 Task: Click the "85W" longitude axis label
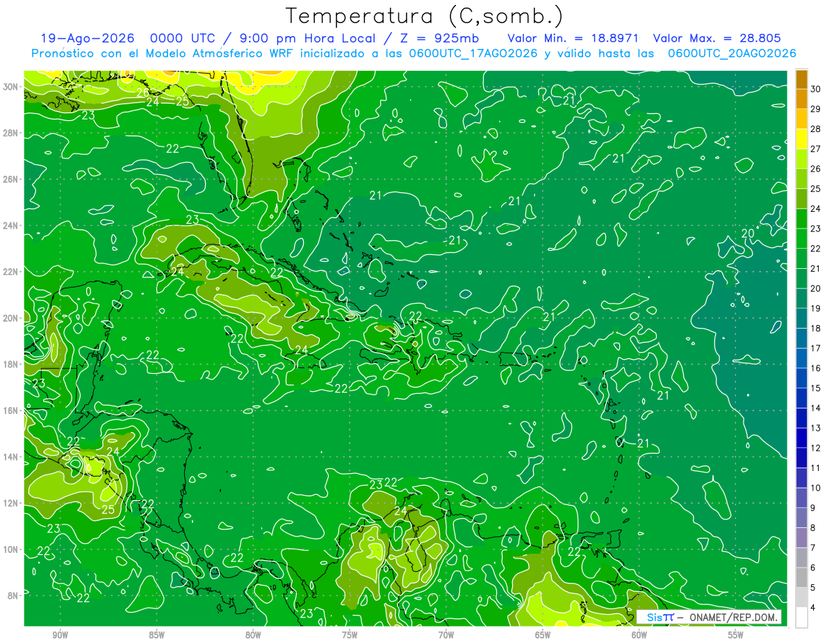tap(156, 634)
